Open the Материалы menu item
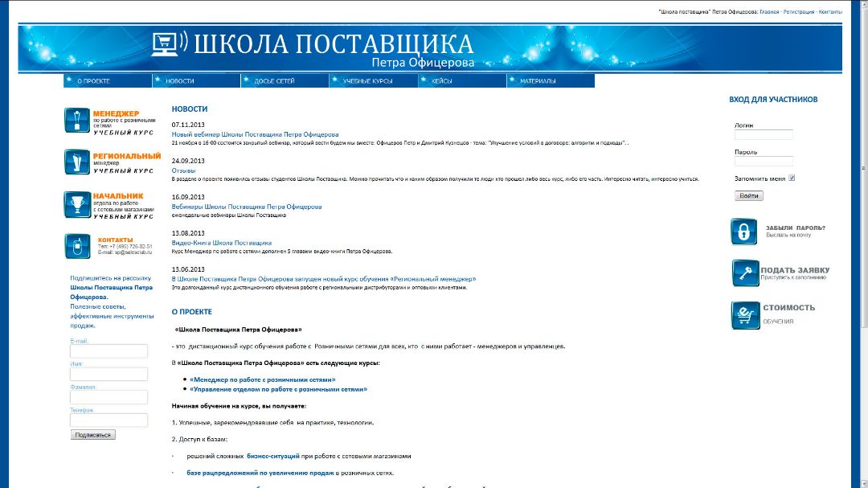868x488 pixels. [x=551, y=81]
